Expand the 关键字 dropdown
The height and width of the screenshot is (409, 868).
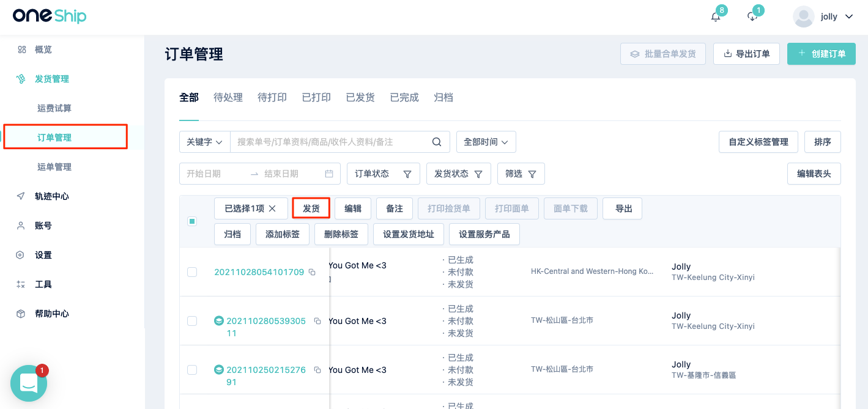click(204, 142)
